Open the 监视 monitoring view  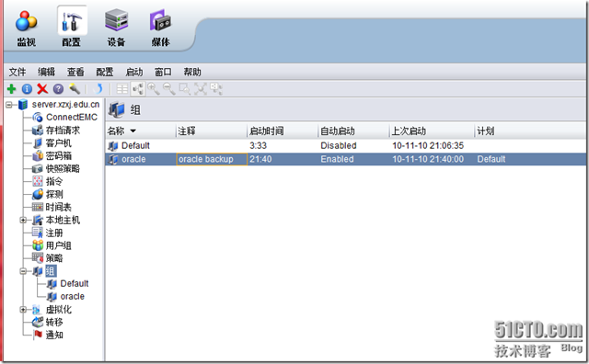pos(27,29)
